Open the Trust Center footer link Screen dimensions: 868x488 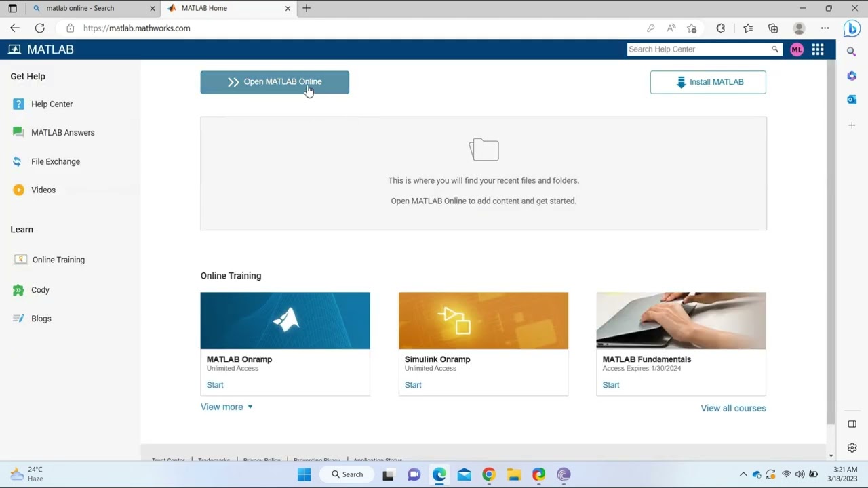(168, 460)
